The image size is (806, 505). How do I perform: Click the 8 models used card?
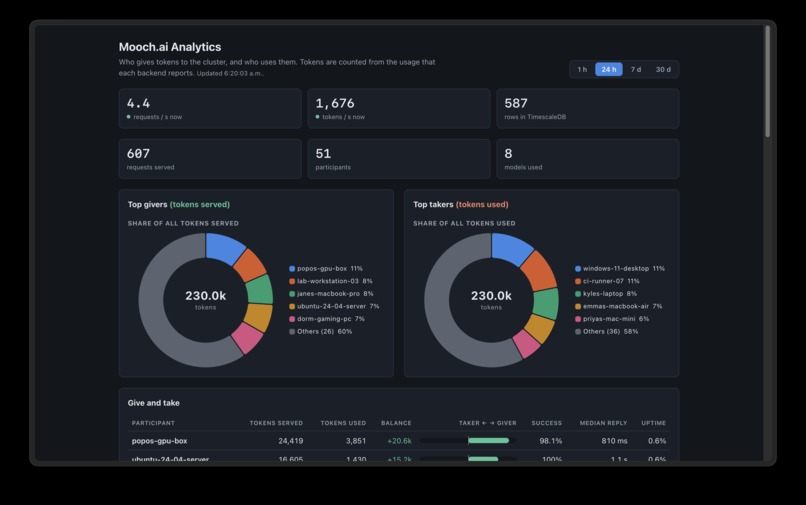[588, 159]
